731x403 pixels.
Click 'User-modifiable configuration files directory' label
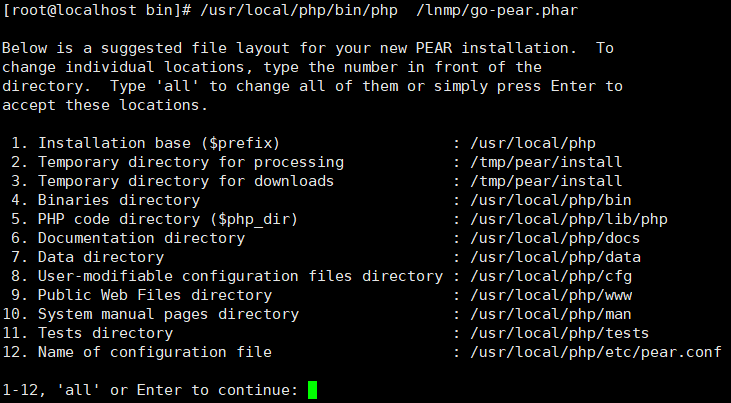pyautogui.click(x=240, y=276)
